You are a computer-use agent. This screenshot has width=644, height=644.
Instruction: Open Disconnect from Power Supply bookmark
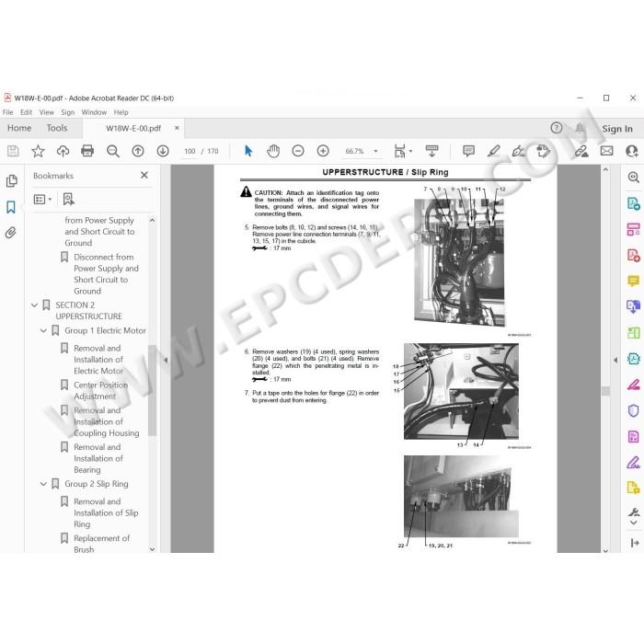coord(106,274)
